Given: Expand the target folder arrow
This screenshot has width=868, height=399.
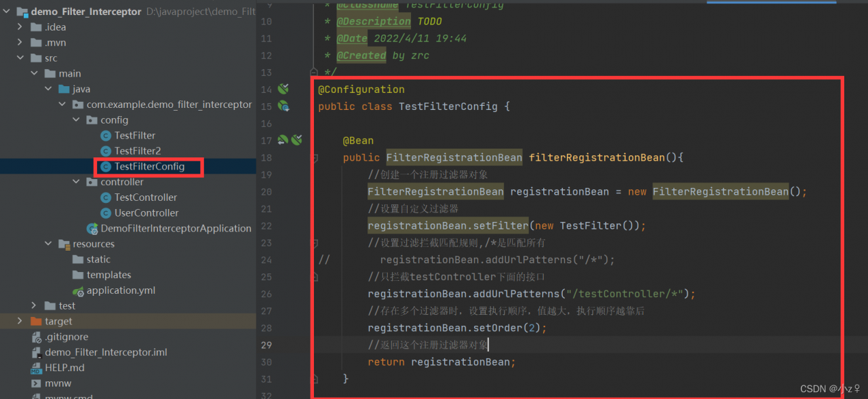Looking at the screenshot, I should click(20, 322).
